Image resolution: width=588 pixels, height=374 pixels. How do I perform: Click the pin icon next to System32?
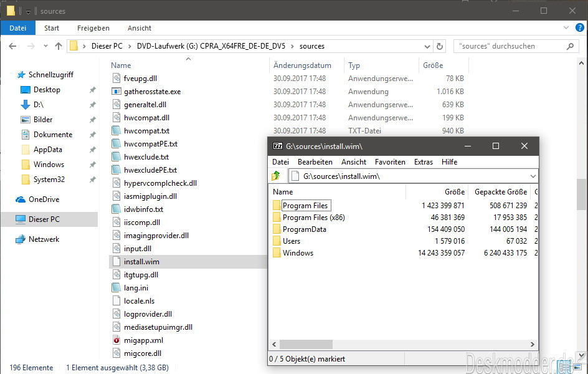[x=93, y=180]
